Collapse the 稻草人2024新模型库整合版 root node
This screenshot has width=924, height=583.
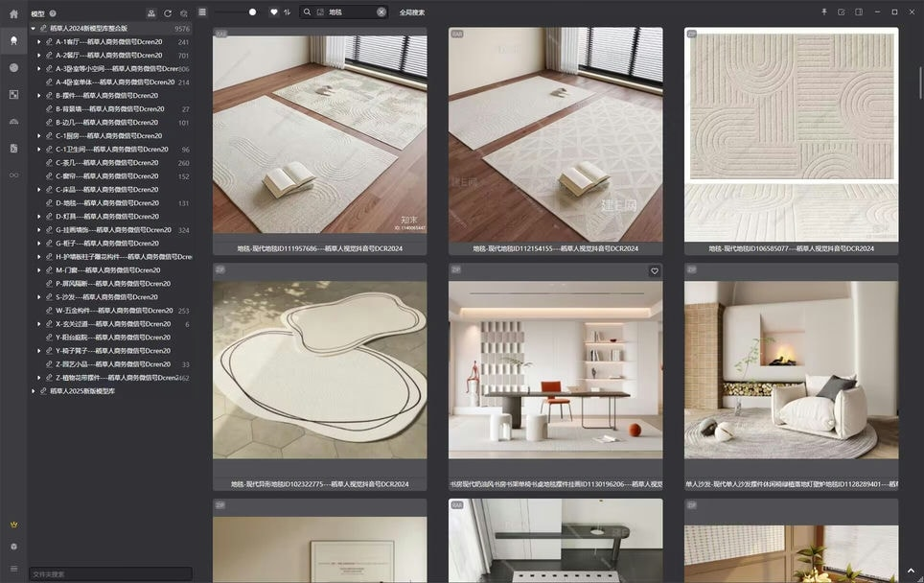coord(33,29)
